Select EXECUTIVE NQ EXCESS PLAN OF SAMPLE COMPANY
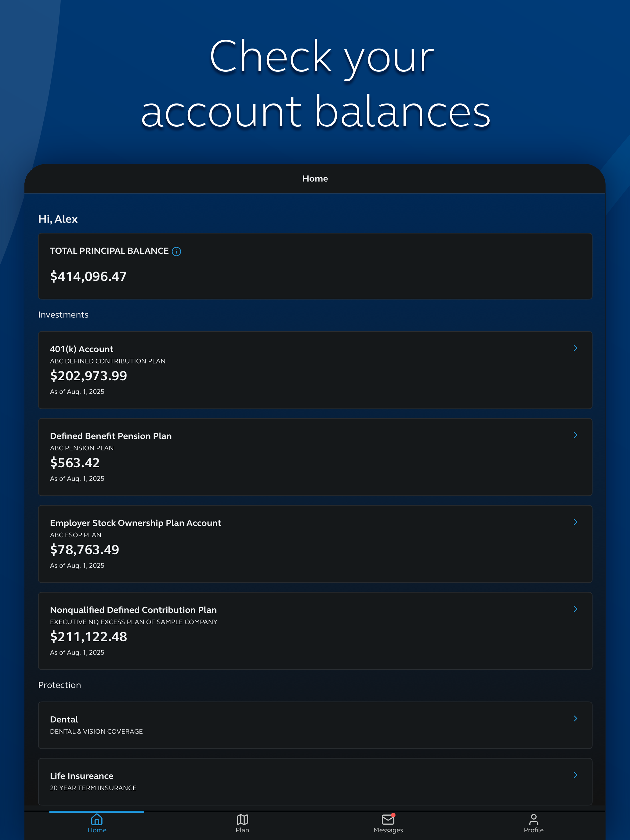Viewport: 630px width, 840px height. click(134, 622)
